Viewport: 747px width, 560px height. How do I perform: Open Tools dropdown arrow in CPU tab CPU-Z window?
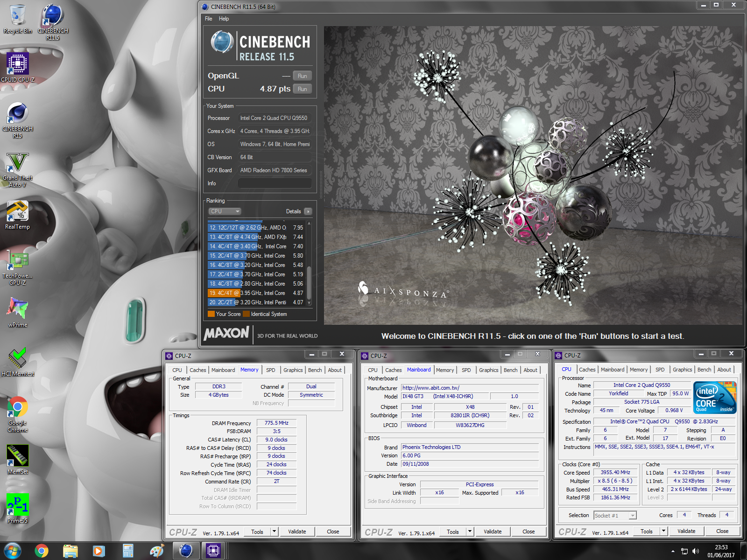point(664,531)
